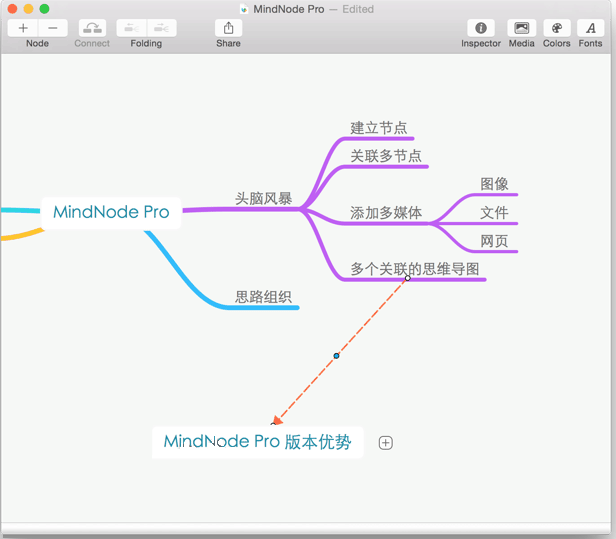
Task: Click the Connect nodes icon
Action: [x=92, y=28]
